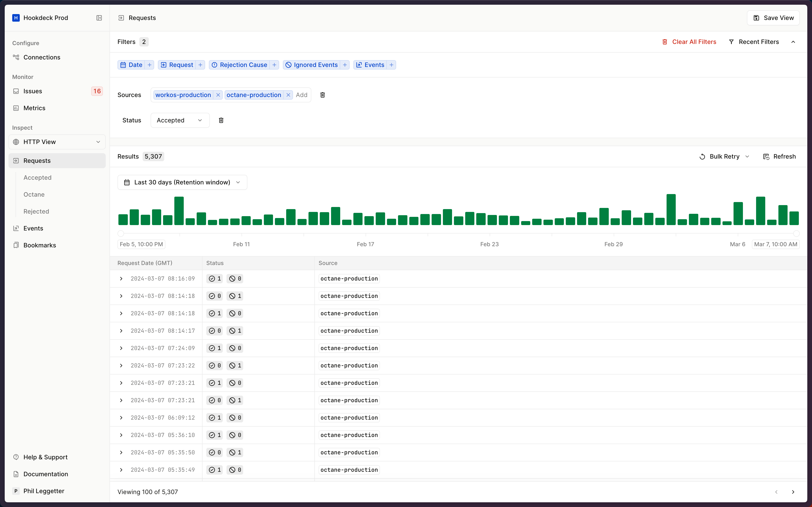Viewport: 812px width, 507px height.
Task: Click Add field in Sources input
Action: click(301, 95)
